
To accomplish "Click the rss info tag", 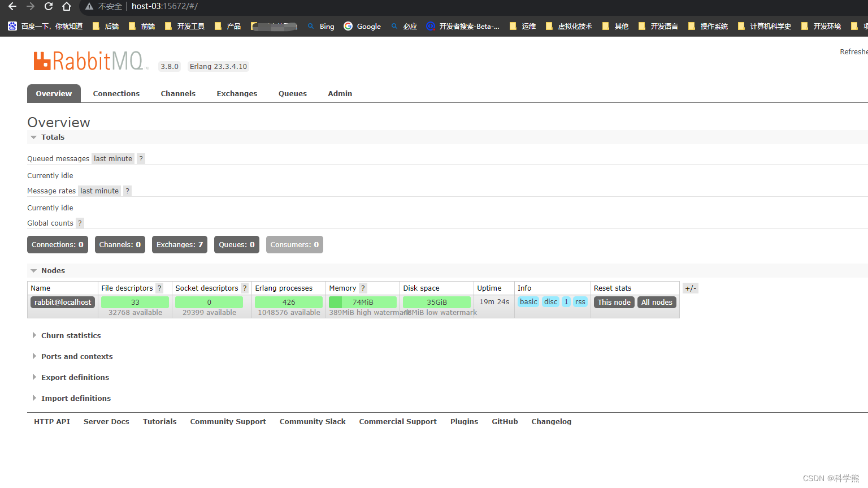I will click(x=580, y=301).
